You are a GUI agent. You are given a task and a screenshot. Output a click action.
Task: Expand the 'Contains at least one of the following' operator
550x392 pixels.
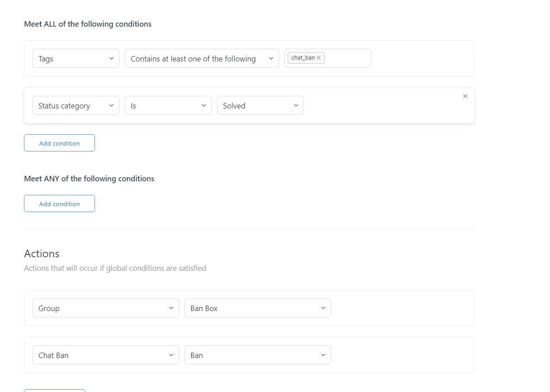201,59
